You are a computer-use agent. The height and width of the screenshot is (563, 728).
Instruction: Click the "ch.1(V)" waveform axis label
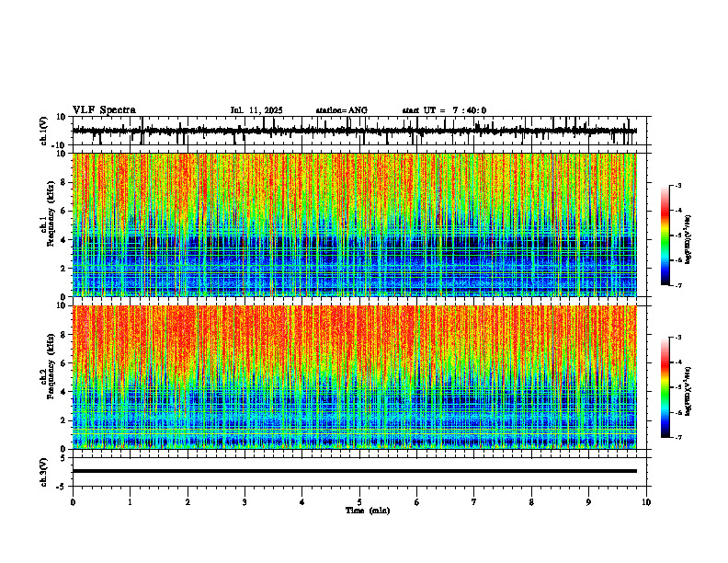44,131
